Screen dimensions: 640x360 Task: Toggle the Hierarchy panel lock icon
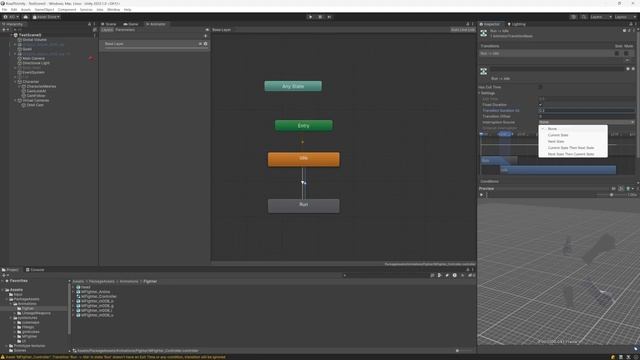click(x=89, y=24)
